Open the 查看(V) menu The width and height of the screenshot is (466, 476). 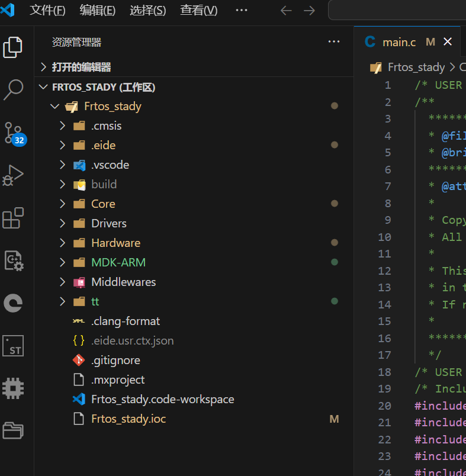click(199, 10)
